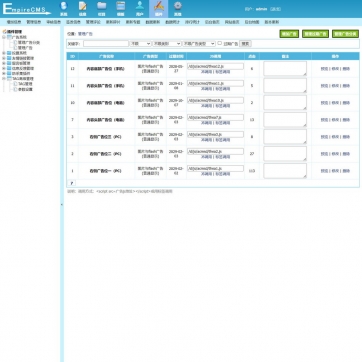Click the EmpireCMS logo
The image size is (362, 362).
[x=27, y=9]
